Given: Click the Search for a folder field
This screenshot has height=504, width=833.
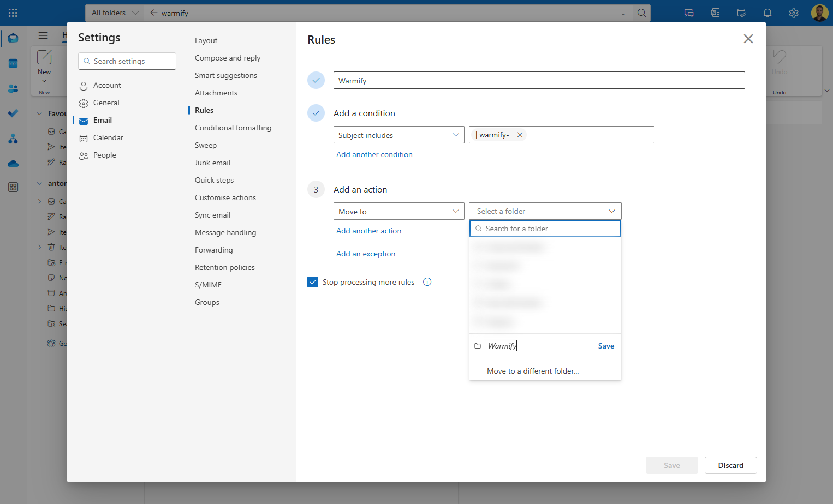Looking at the screenshot, I should click(x=545, y=229).
